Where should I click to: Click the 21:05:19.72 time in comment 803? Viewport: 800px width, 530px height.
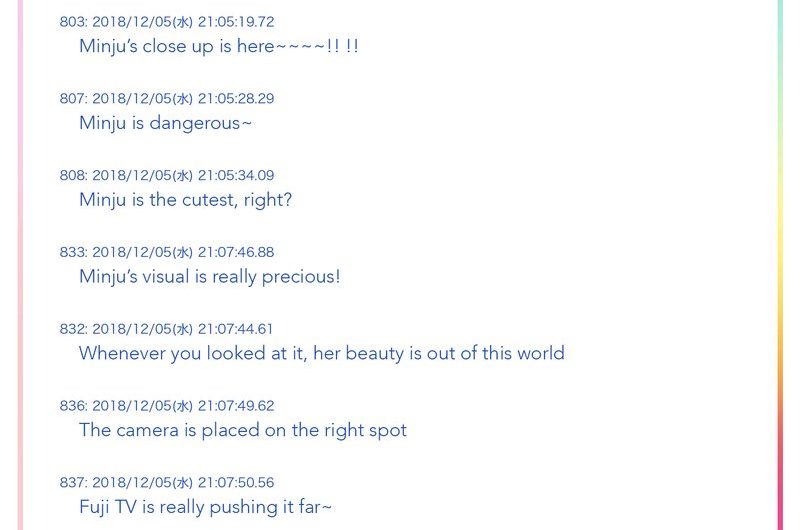pos(236,22)
